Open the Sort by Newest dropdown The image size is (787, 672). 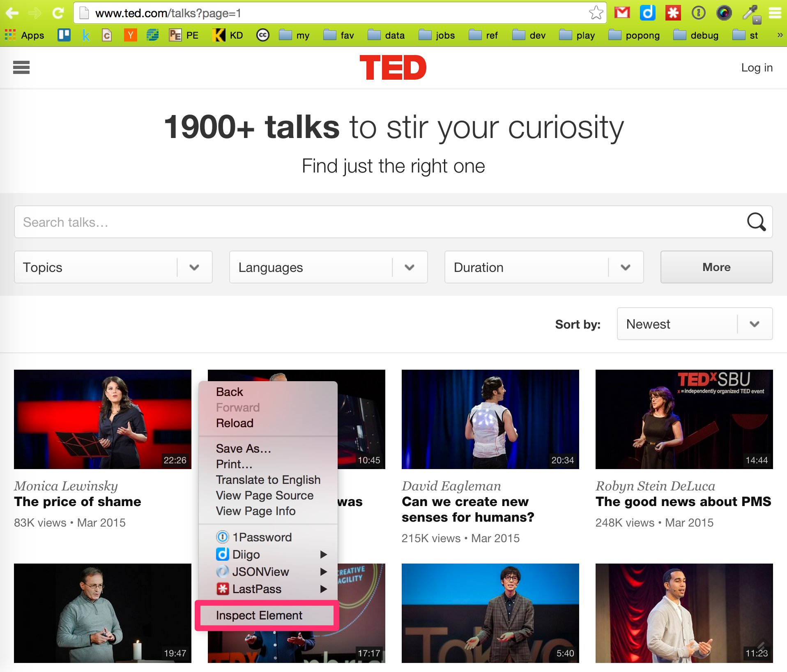tap(695, 324)
